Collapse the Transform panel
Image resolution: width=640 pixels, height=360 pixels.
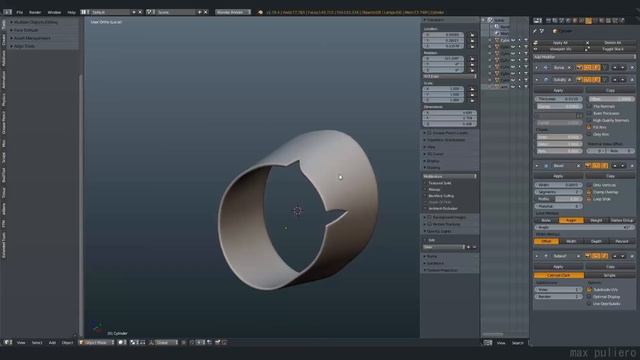pos(425,20)
